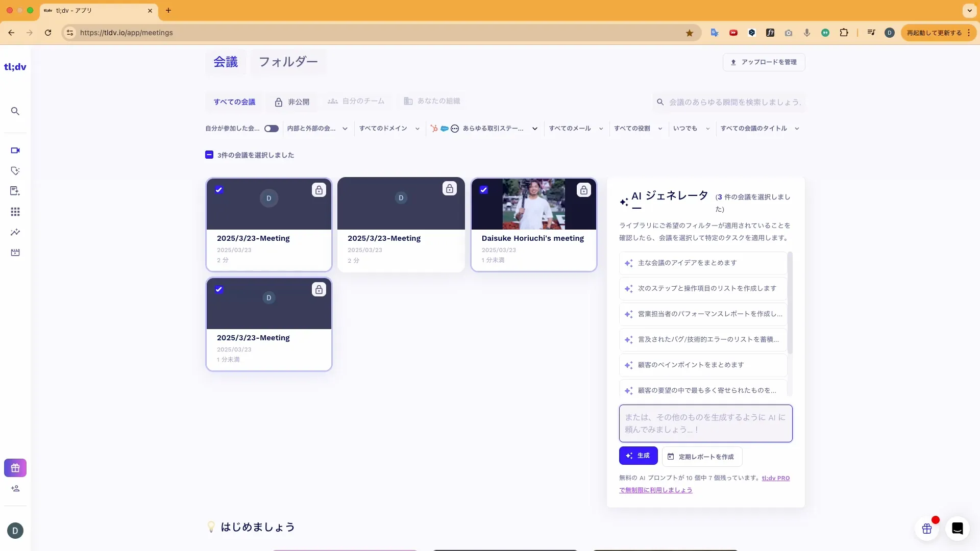The height and width of the screenshot is (551, 980).
Task: Click lock icon on first 2025/3/23-Meeting card
Action: point(319,190)
